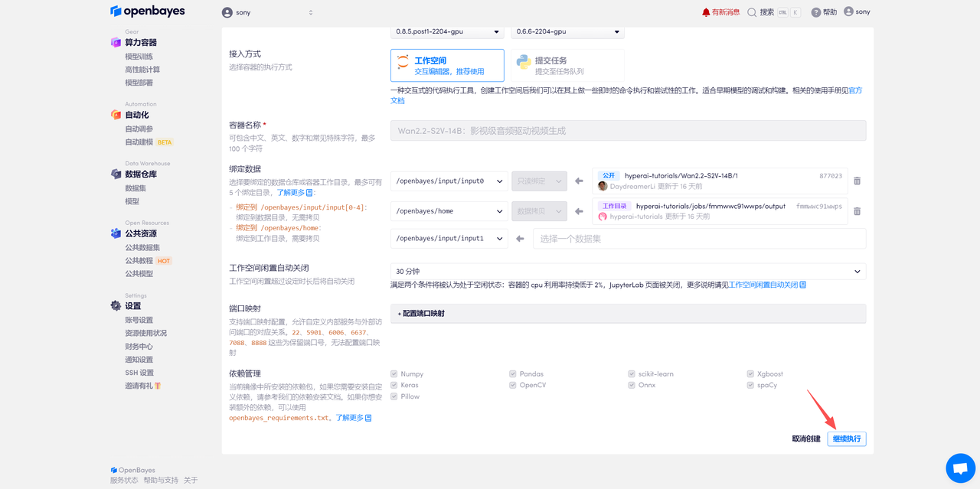Click the account switcher avatar beside sony

pyautogui.click(x=227, y=12)
